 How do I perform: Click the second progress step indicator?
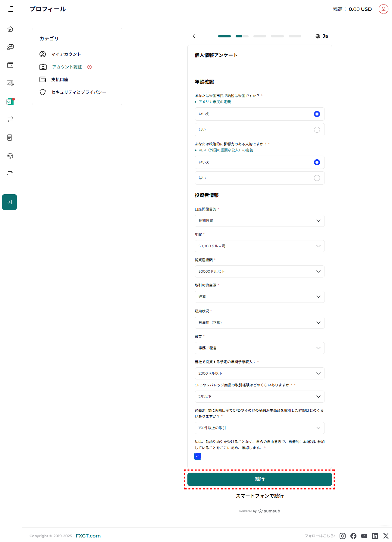242,36
